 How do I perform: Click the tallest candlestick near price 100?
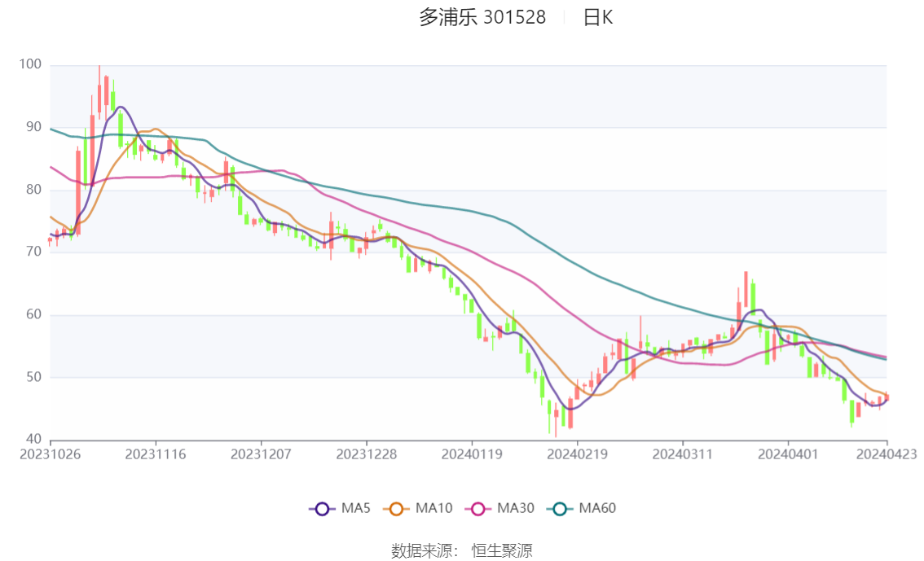pyautogui.click(x=99, y=91)
